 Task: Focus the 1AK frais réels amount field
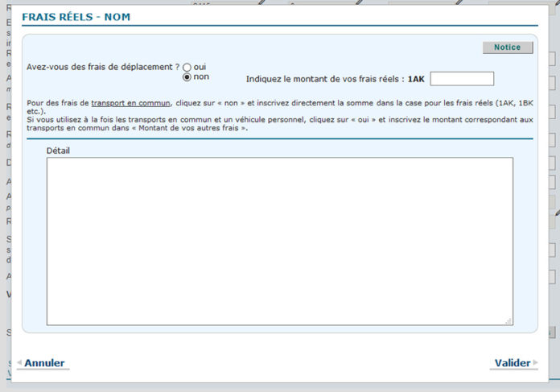[x=462, y=79]
